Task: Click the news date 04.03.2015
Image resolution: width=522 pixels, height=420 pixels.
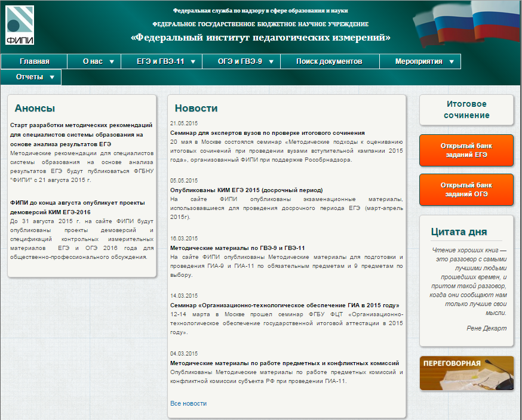Action: (x=184, y=354)
